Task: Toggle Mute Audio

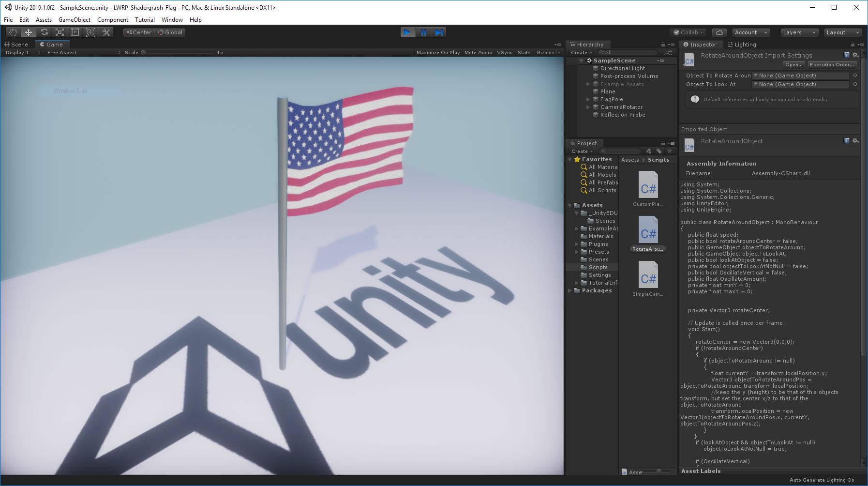Action: pos(478,52)
